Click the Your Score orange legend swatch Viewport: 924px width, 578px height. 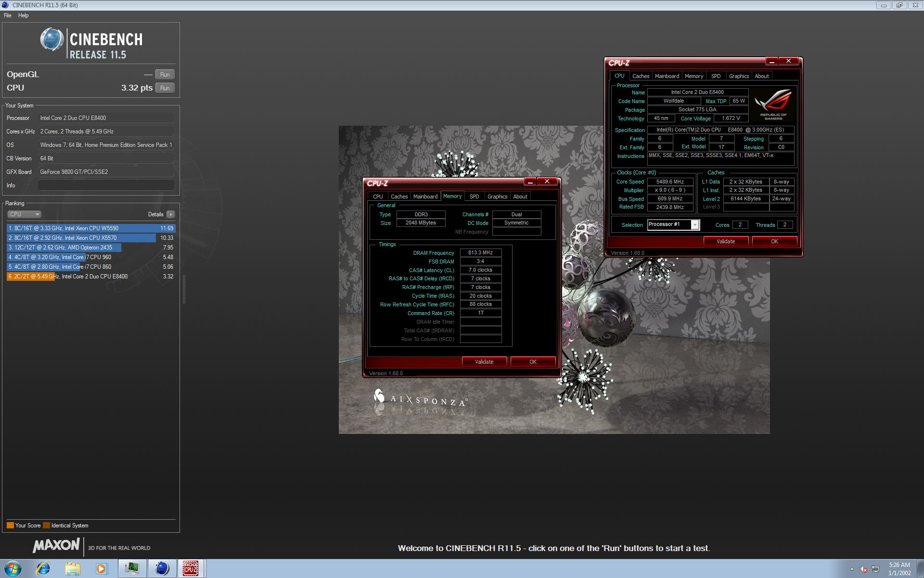[10, 525]
